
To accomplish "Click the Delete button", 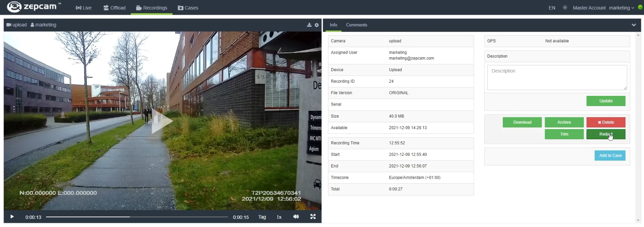I will 606,122.
